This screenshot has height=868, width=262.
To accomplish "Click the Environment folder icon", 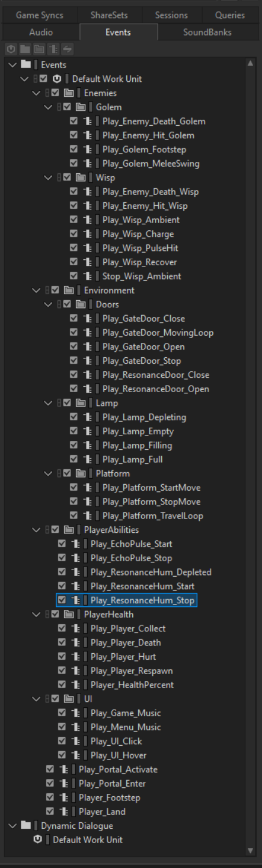I will 69,290.
